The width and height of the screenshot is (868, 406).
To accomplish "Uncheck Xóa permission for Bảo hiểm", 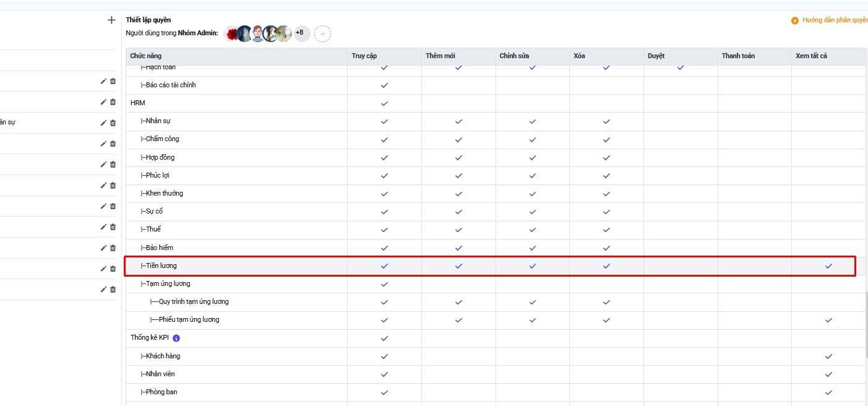I will pos(606,248).
